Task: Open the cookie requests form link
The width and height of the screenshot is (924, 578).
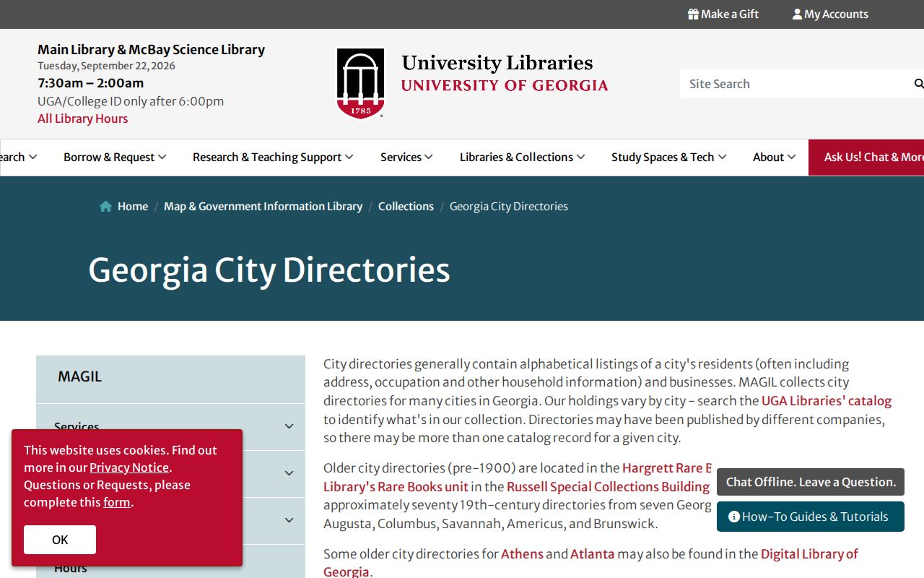Action: [x=116, y=502]
